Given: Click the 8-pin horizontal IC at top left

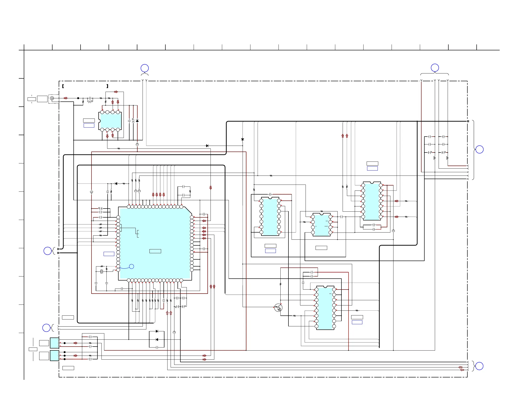Looking at the screenshot, I should [110, 121].
